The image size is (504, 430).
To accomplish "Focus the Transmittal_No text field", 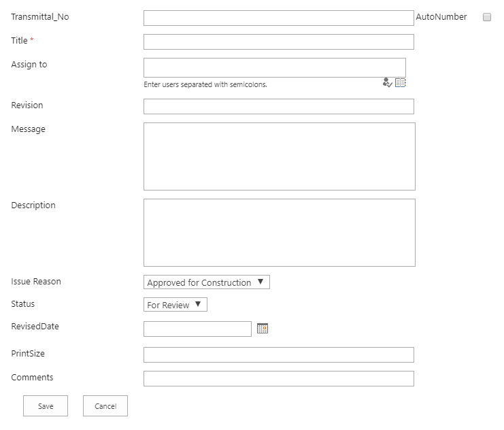I will click(x=279, y=18).
